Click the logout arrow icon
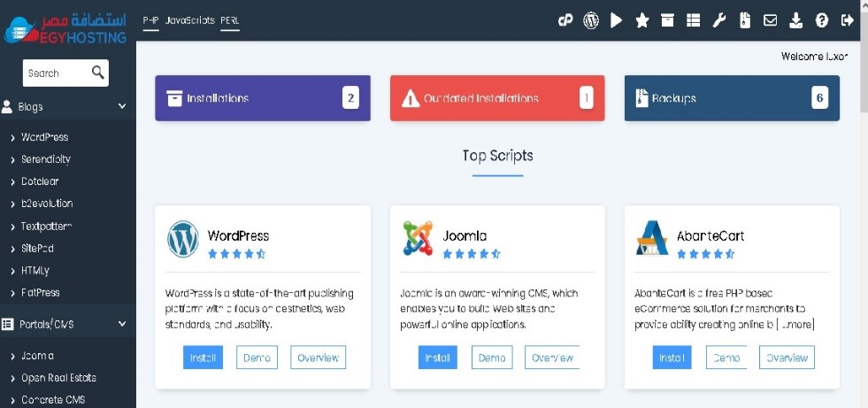The height and width of the screenshot is (408, 868). [x=848, y=20]
